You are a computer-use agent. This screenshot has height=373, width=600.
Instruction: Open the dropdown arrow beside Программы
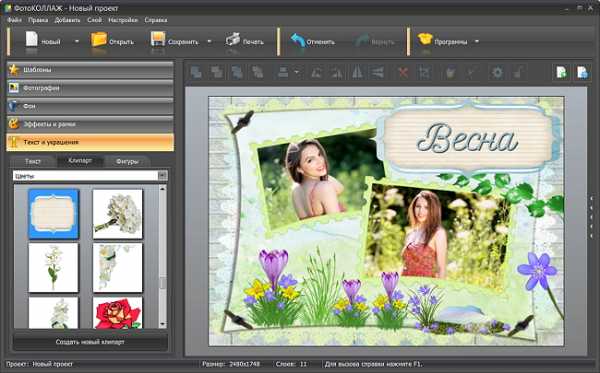click(477, 41)
